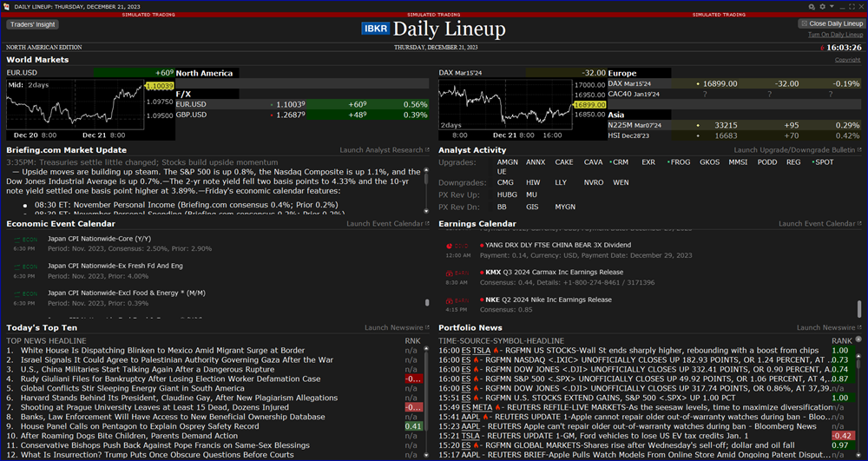This screenshot has height=461, width=868.
Task: Open the Ford vehicles lose EV tax credits story
Action: [620, 436]
